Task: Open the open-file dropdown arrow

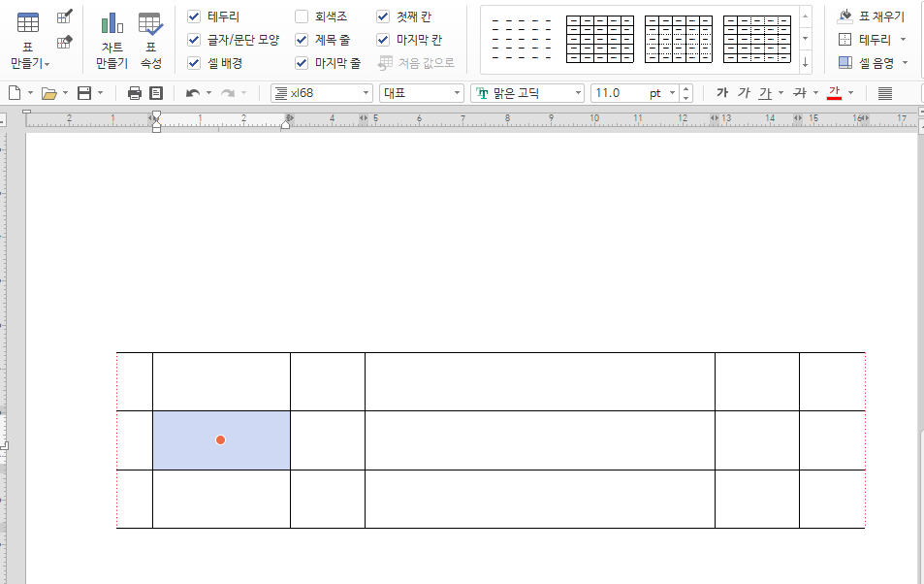Action: (x=65, y=93)
